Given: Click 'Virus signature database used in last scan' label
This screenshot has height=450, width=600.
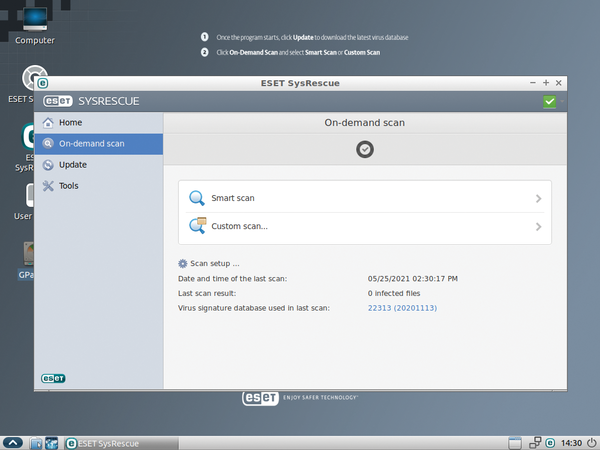Looking at the screenshot, I should tap(254, 308).
